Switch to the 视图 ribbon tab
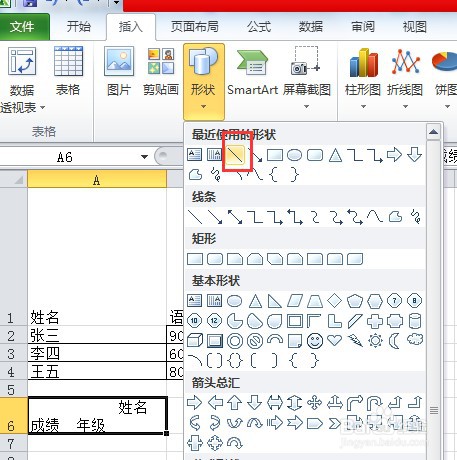 (x=415, y=27)
